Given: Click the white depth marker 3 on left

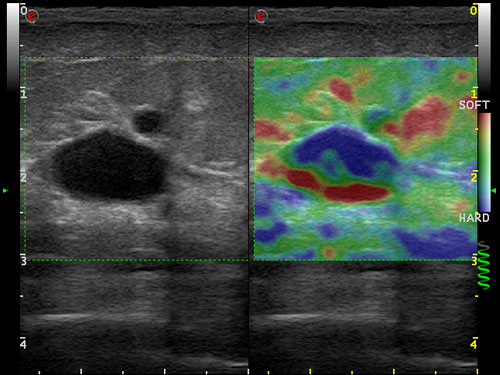Looking at the screenshot, I should click(x=23, y=261).
